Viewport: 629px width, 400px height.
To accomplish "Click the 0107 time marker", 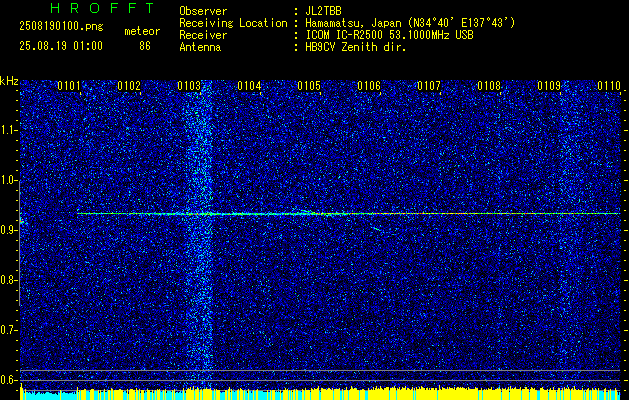I will tap(428, 86).
